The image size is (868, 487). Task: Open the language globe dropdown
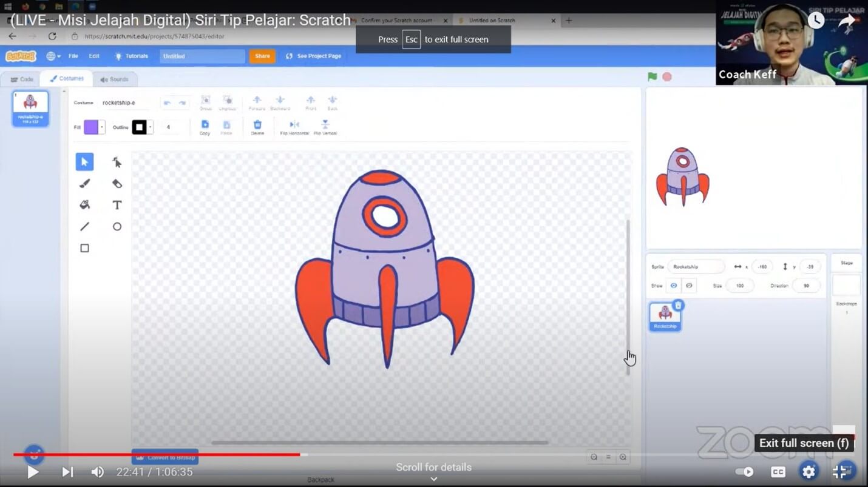coord(53,56)
